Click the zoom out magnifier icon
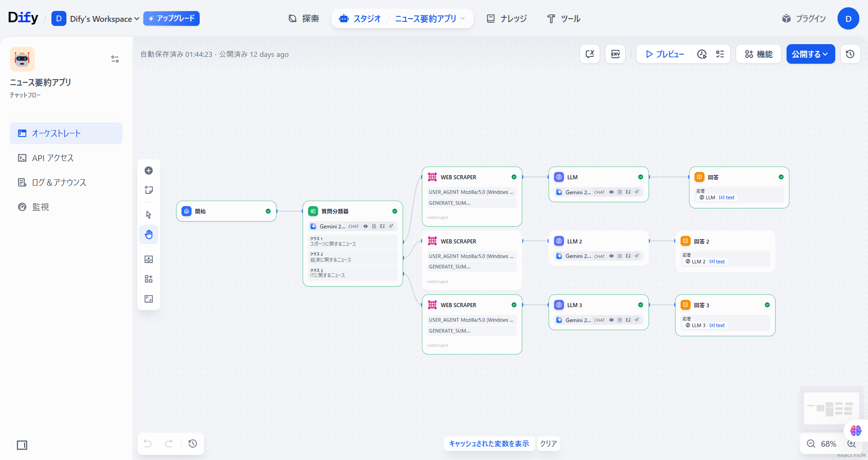Image resolution: width=868 pixels, height=460 pixels. click(811, 444)
